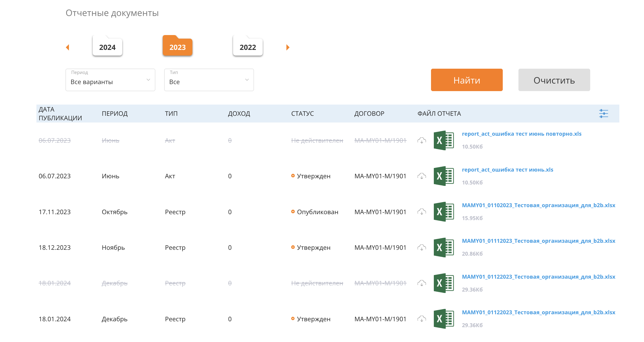Expand the Тип dropdown
The image size is (644, 342).
coord(209,80)
